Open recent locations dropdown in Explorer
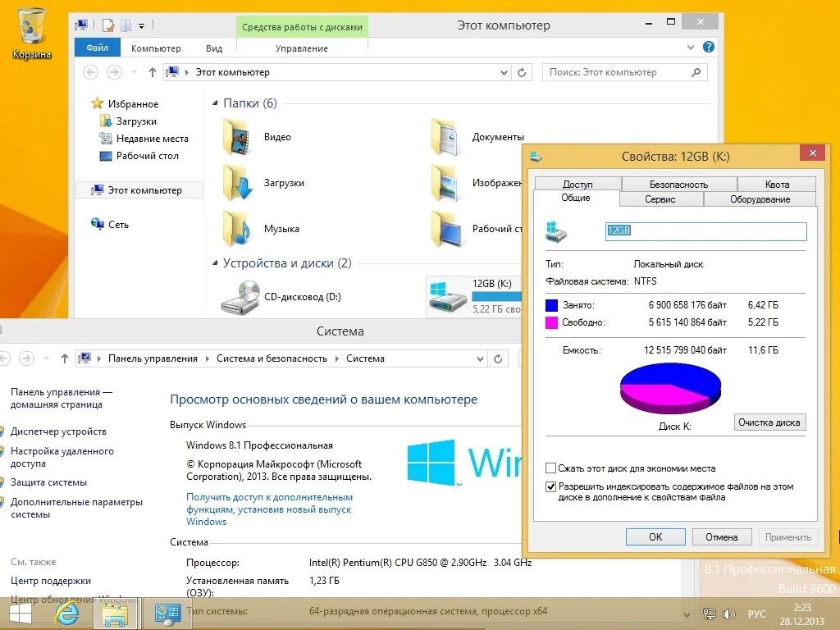The width and height of the screenshot is (840, 630). pyautogui.click(x=134, y=72)
